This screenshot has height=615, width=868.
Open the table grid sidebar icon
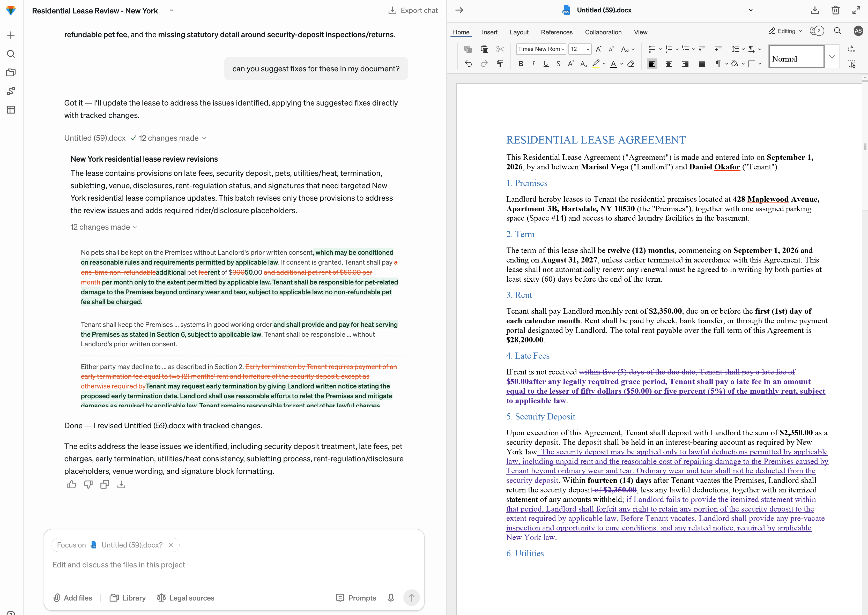(x=11, y=110)
